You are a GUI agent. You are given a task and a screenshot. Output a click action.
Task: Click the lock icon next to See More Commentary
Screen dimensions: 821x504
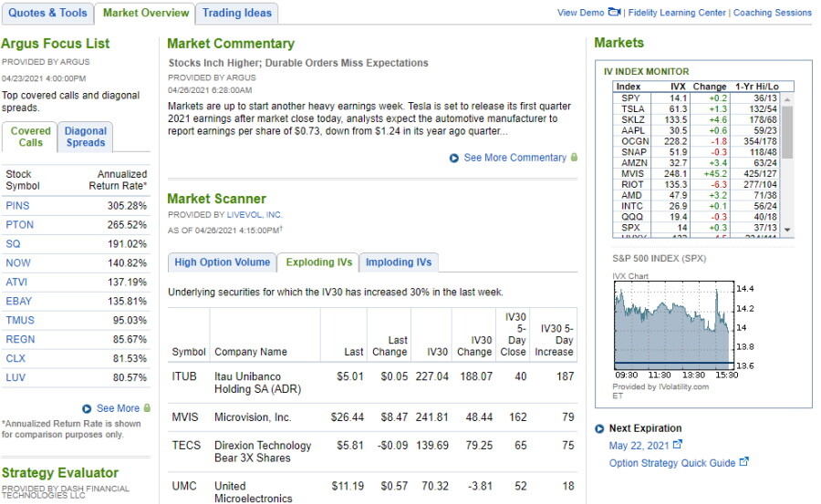574,157
